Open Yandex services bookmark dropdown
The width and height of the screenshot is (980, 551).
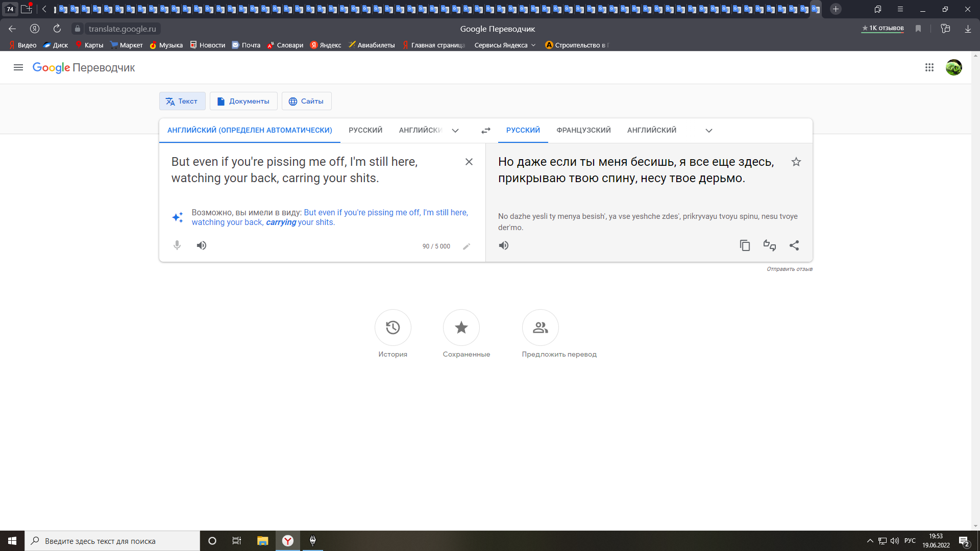pos(505,45)
